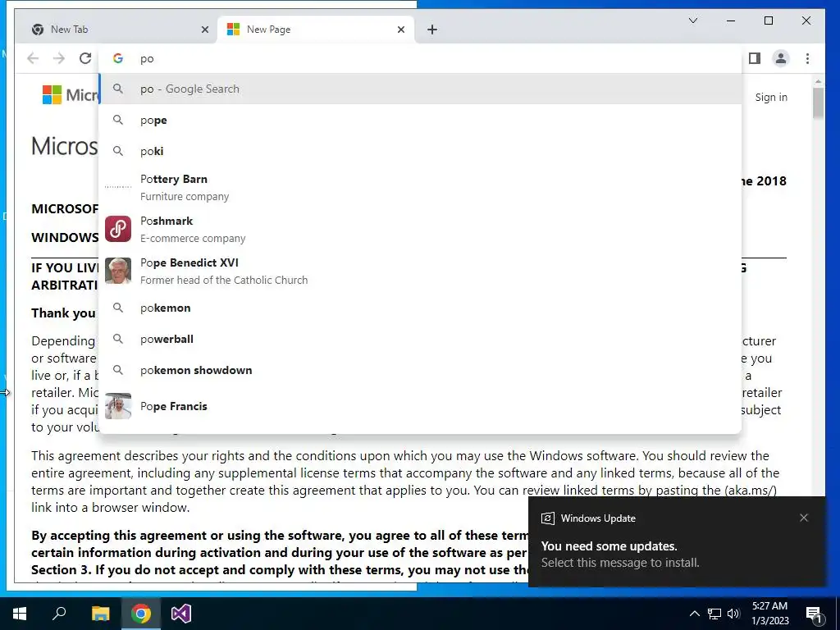840x630 pixels.
Task: Click search icon beside 'powerball'
Action: (x=118, y=339)
